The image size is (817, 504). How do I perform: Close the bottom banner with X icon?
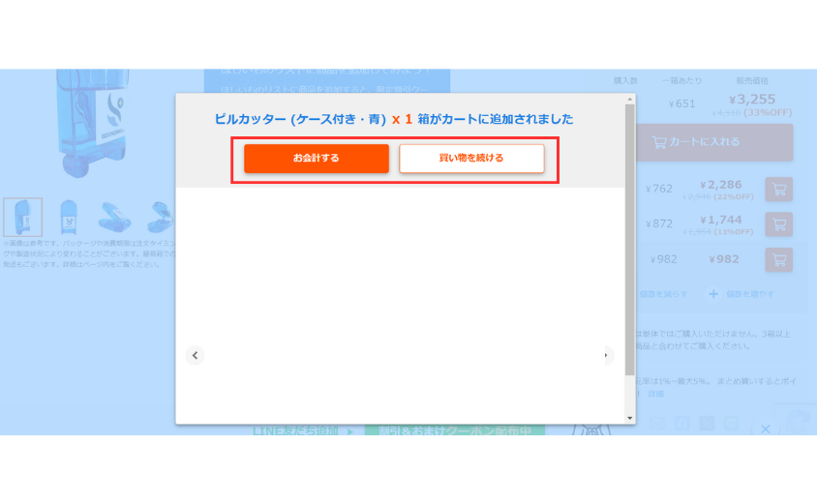765,429
